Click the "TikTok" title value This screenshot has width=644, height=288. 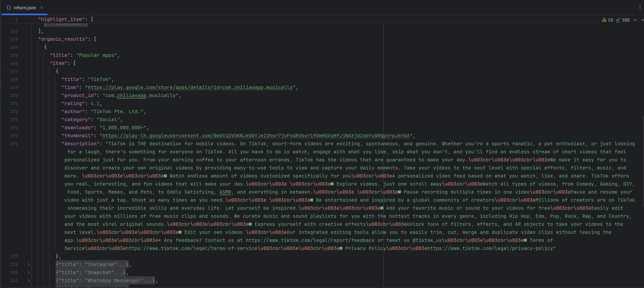[100, 80]
